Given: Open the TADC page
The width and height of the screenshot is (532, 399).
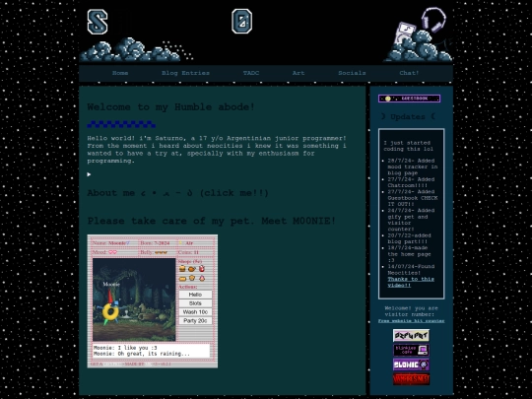Looking at the screenshot, I should tap(251, 73).
